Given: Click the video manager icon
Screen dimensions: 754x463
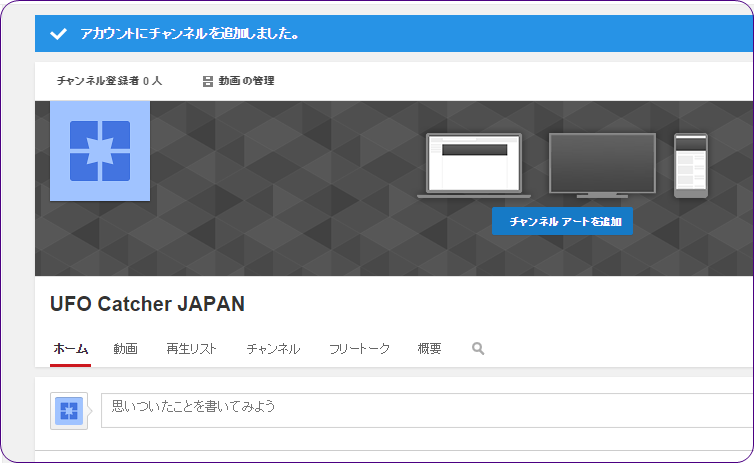Looking at the screenshot, I should pyautogui.click(x=208, y=81).
